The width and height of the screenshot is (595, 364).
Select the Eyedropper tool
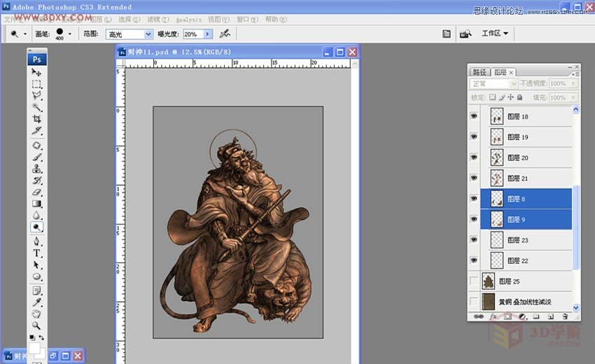point(36,302)
